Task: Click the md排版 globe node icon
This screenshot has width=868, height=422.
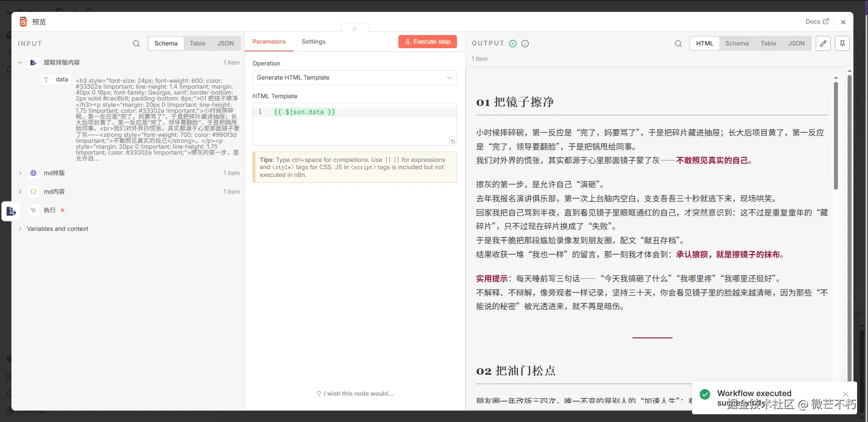Action: coord(33,173)
